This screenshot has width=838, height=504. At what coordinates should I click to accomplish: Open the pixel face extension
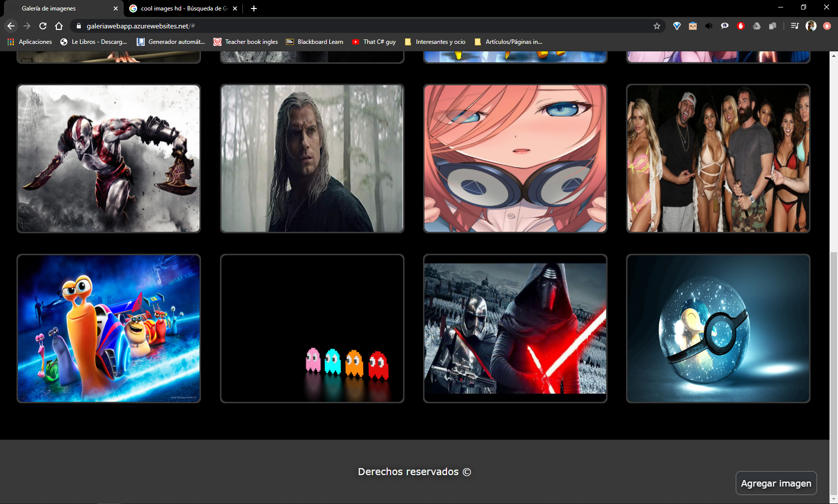[x=693, y=26]
